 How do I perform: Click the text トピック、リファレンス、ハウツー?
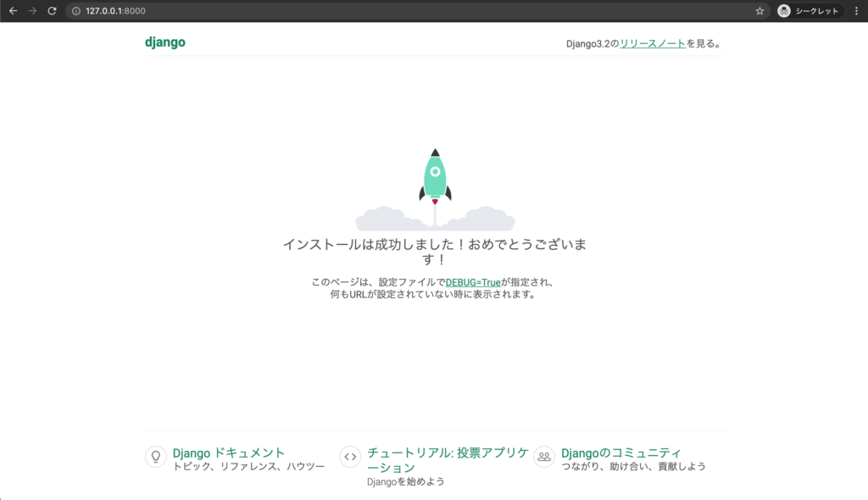[248, 467]
